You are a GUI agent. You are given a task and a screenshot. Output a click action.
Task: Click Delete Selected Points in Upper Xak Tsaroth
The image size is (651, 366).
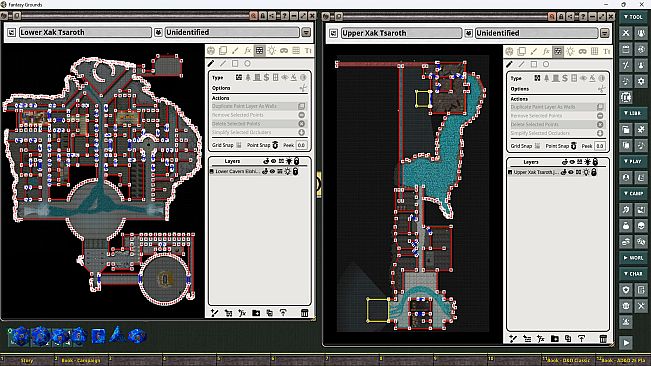558,124
